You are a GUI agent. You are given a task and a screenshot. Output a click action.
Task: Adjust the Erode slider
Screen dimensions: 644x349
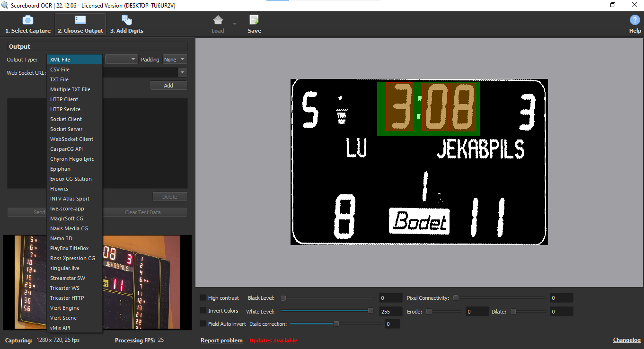tap(444, 311)
